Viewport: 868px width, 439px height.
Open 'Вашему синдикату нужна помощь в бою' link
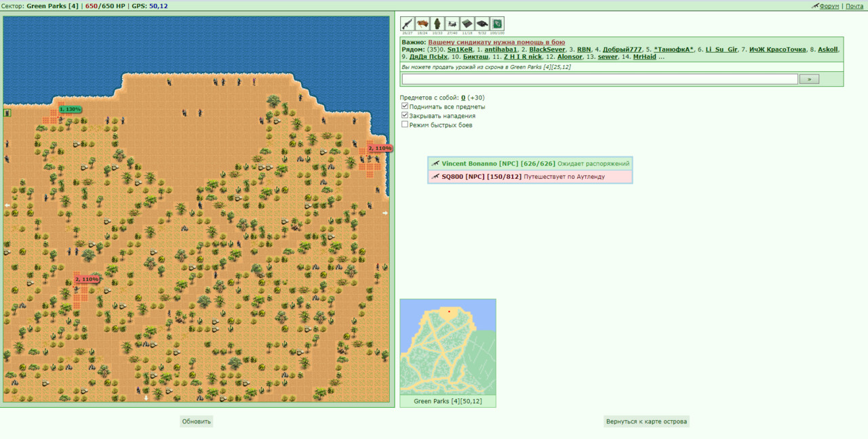[496, 42]
